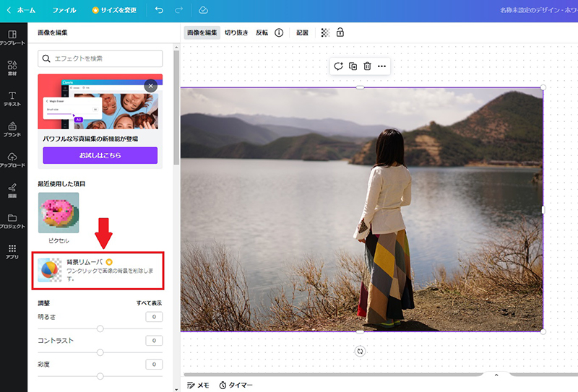Click the 背景リムーバ background remover
This screenshot has width=578, height=392.
tap(98, 271)
